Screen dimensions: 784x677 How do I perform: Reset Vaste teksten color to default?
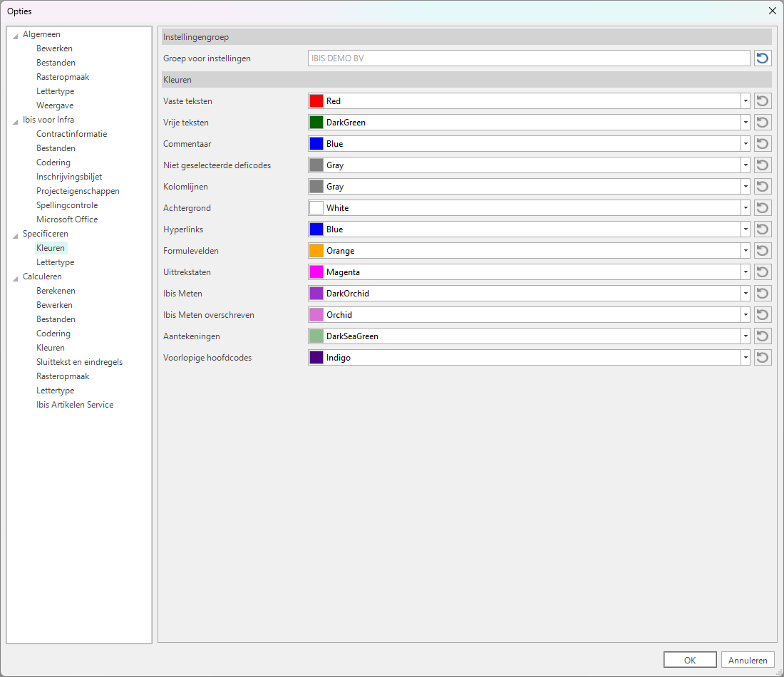click(763, 101)
